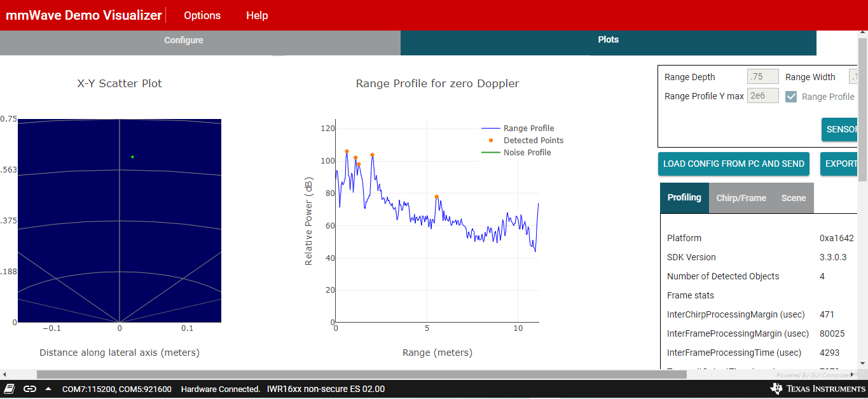
Task: Open the Chirp/Frame tab
Action: (741, 198)
